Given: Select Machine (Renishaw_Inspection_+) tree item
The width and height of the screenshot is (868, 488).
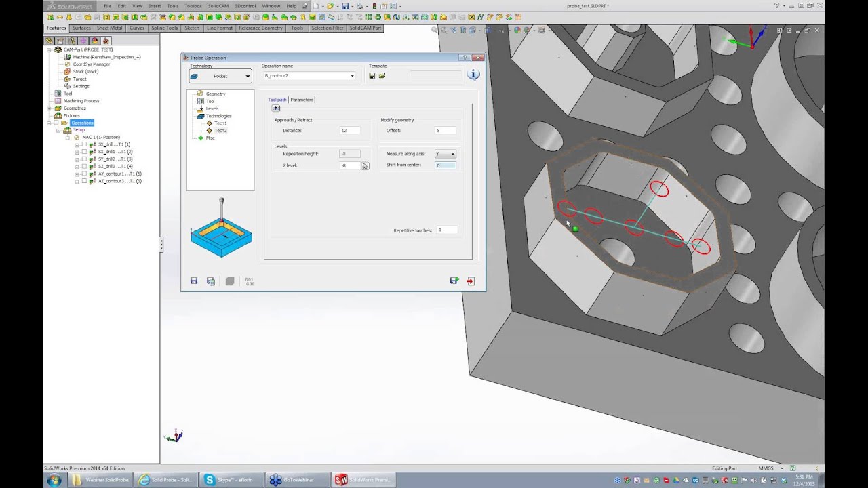Looking at the screenshot, I should click(106, 57).
